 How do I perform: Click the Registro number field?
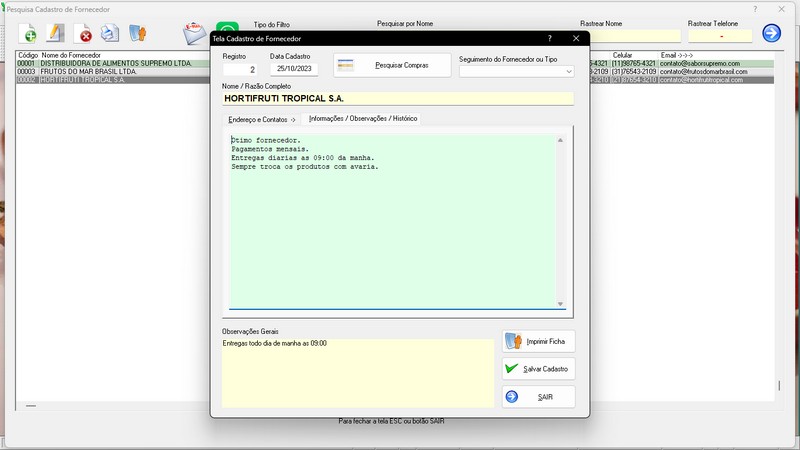[240, 69]
